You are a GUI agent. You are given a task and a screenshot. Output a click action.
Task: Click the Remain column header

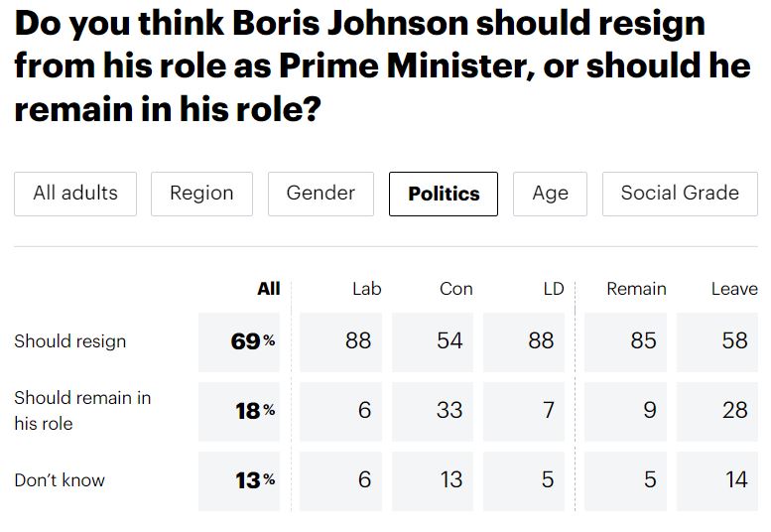click(636, 289)
